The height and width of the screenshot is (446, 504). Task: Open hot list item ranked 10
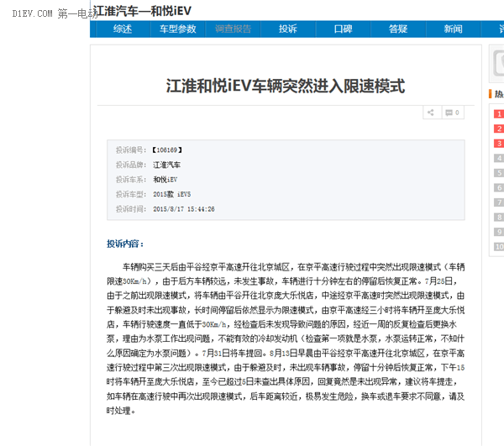click(x=499, y=247)
